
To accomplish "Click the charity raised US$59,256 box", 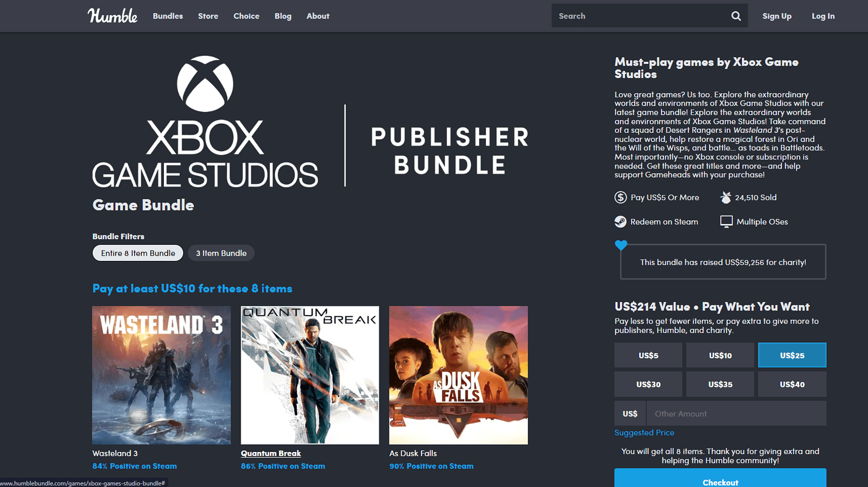I will (723, 262).
